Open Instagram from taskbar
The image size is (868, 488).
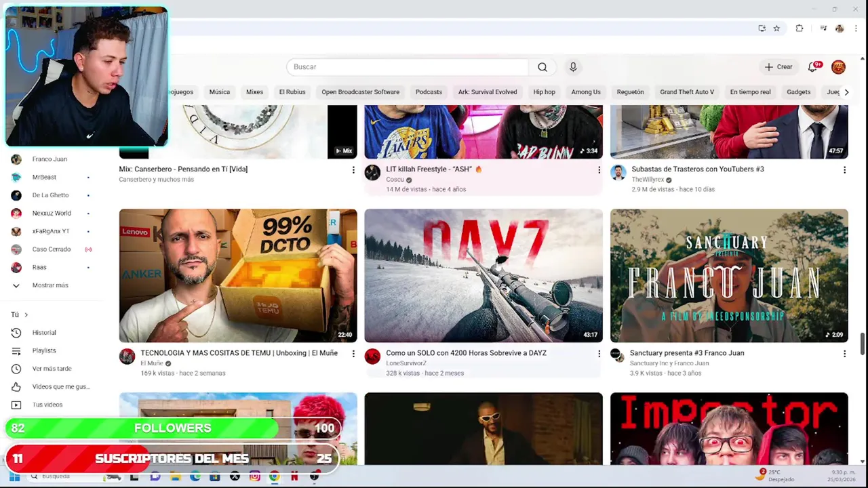[254, 477]
